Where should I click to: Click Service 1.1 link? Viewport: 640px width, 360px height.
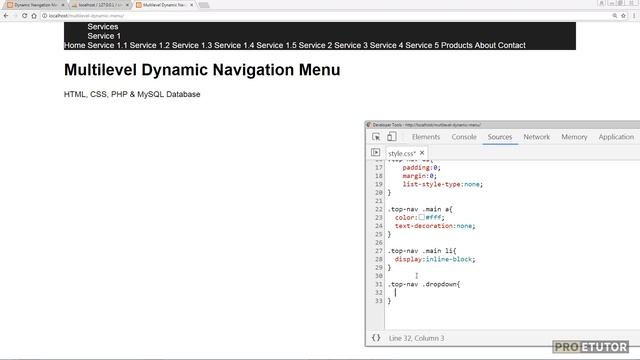click(x=107, y=45)
